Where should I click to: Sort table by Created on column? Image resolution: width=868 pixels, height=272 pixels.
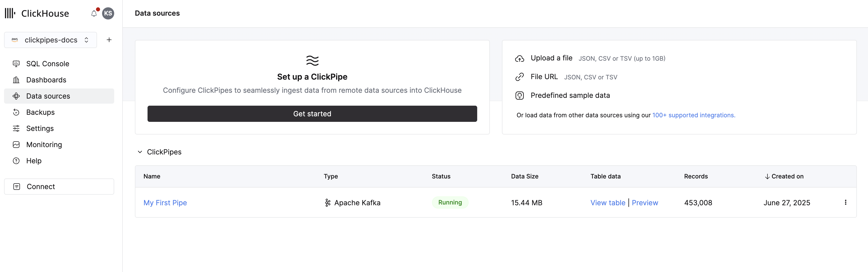[784, 176]
